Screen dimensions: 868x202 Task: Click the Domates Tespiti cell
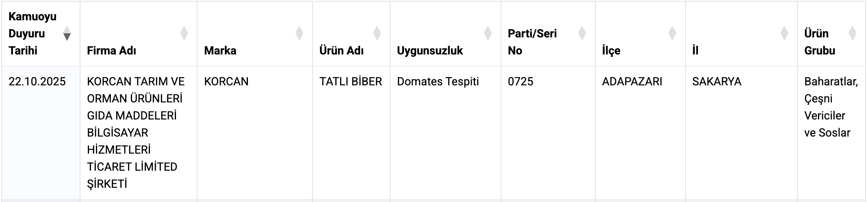click(438, 82)
